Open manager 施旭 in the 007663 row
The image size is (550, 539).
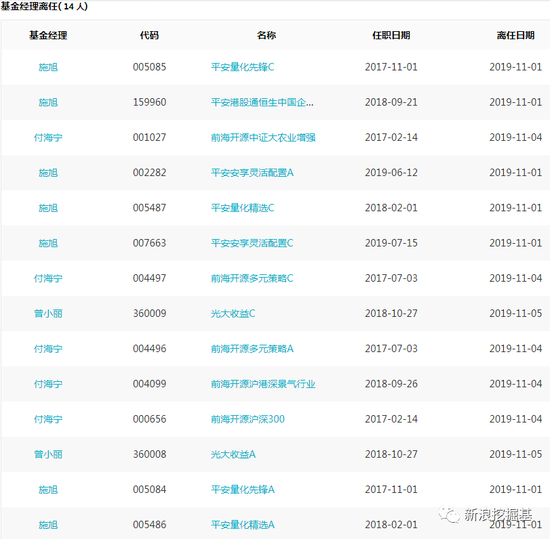(x=48, y=243)
